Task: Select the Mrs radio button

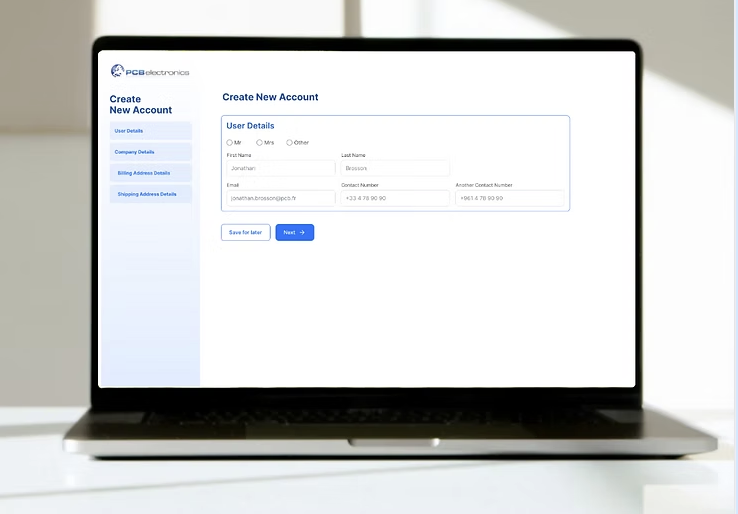Action: (x=259, y=143)
